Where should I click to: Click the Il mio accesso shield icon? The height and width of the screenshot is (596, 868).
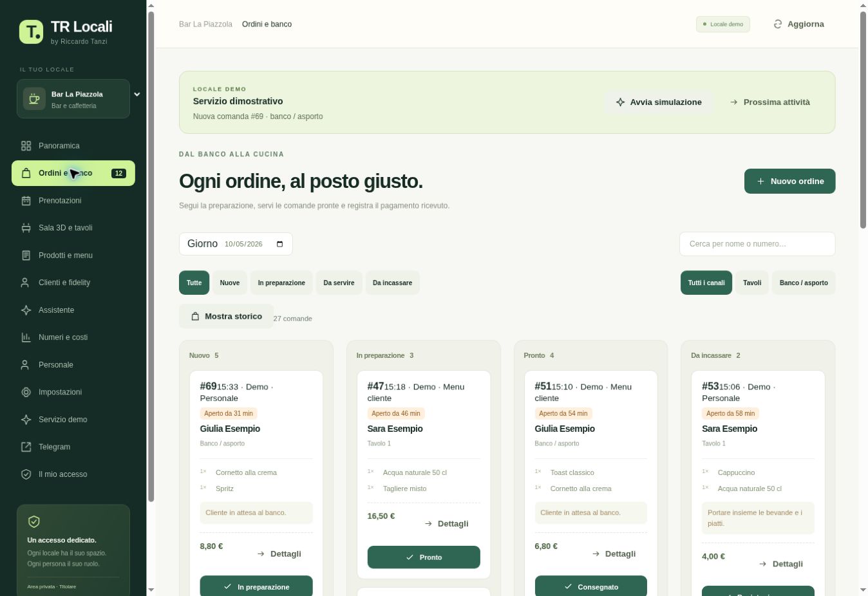coord(26,474)
